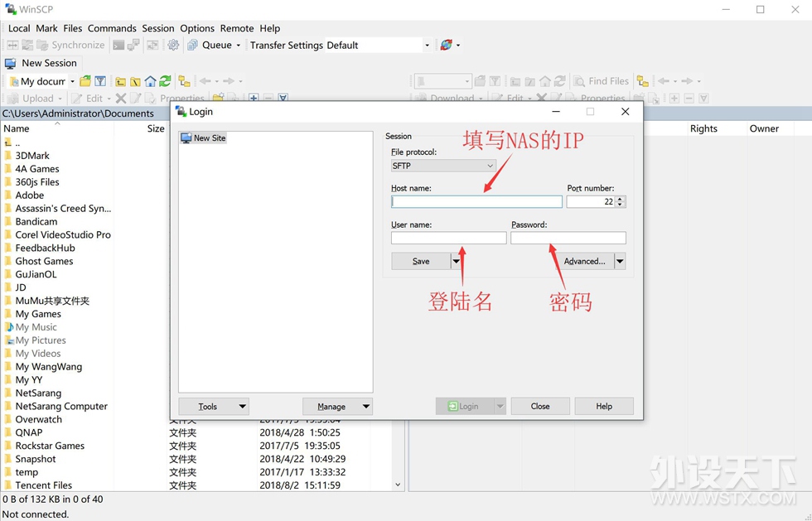
Task: Click the User name input field
Action: [x=448, y=238]
